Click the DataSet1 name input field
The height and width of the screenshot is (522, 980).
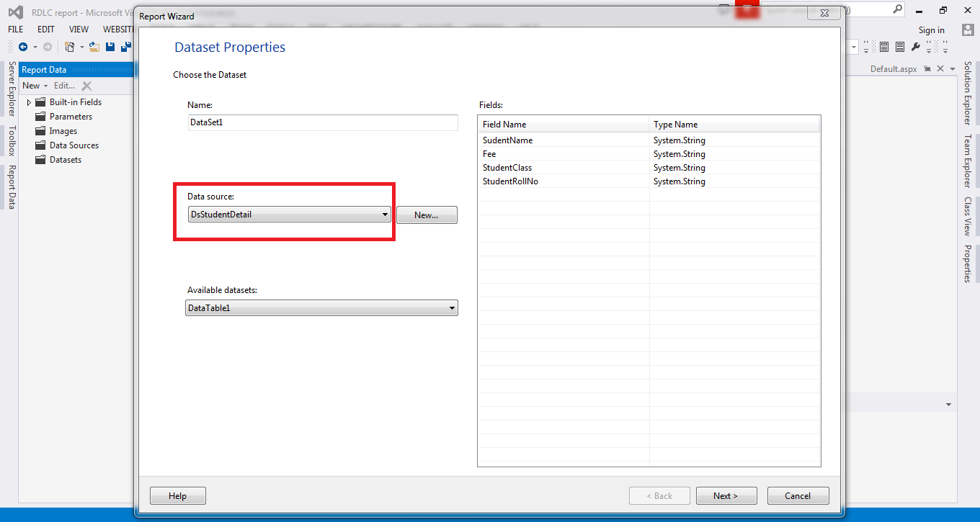click(x=322, y=122)
